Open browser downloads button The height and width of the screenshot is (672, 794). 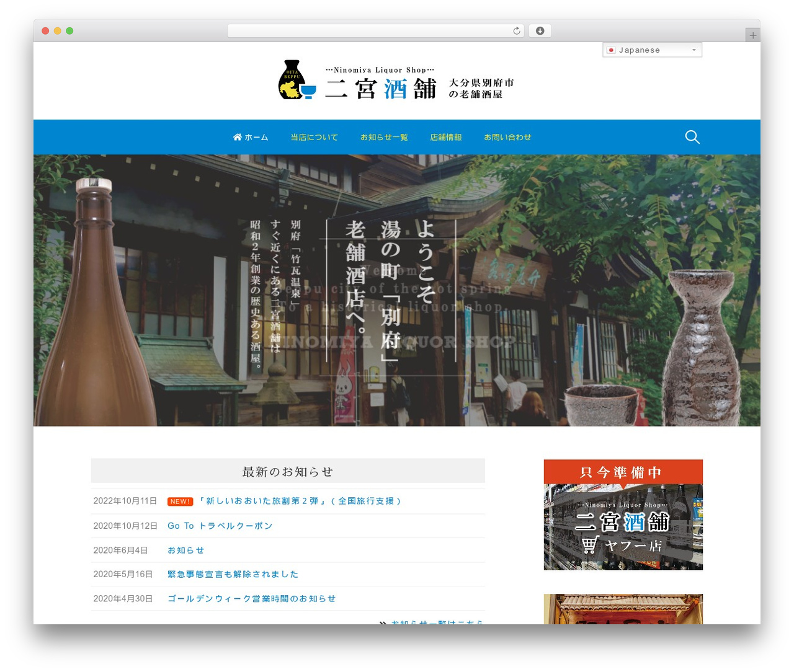[x=540, y=31]
